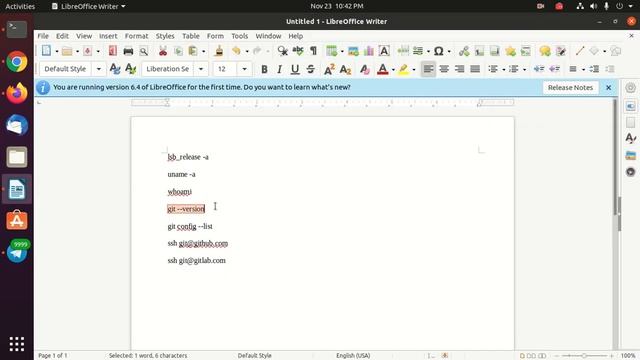Expand the highlighting color dropdown arrow
The width and height of the screenshot is (640, 360).
click(414, 69)
